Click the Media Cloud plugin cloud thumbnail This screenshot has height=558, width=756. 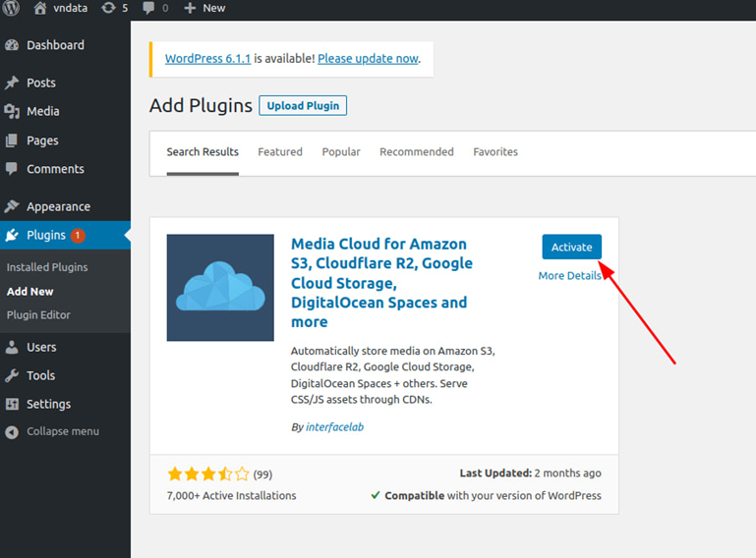(220, 288)
